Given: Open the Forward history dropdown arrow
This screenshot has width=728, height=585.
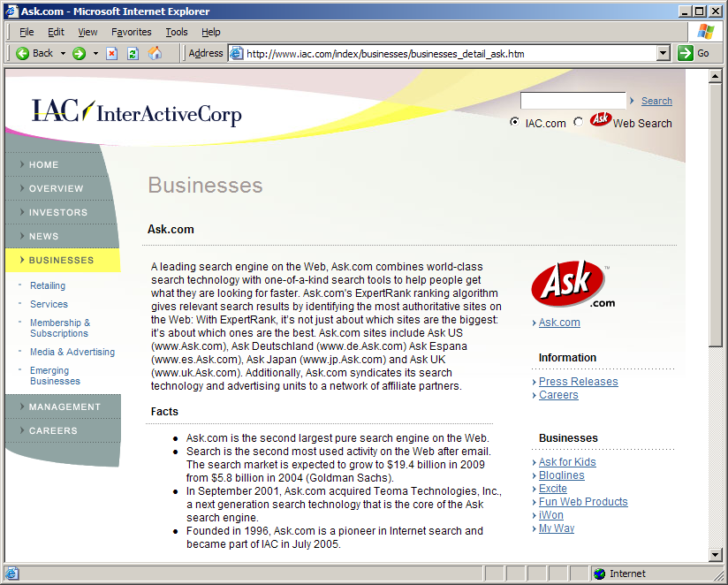Looking at the screenshot, I should pos(95,53).
